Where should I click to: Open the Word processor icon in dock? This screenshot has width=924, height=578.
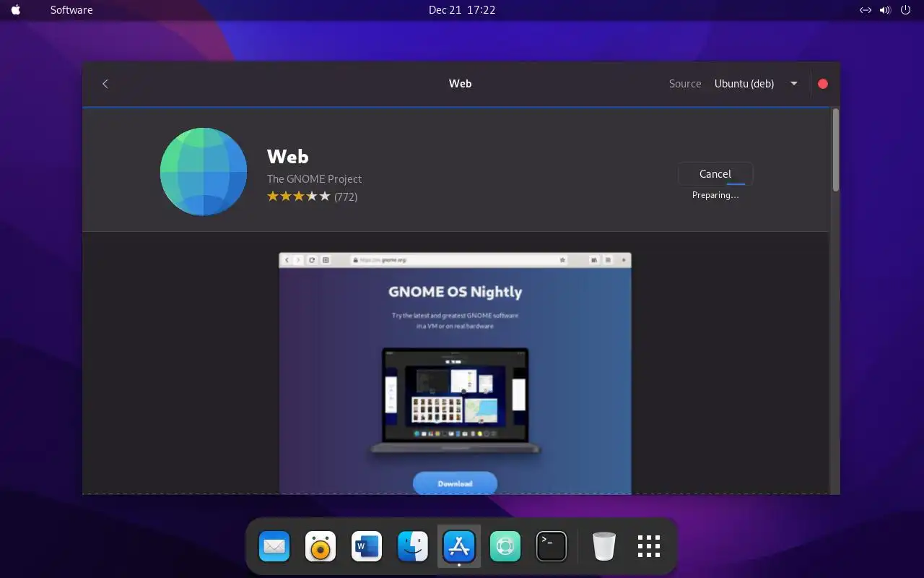point(367,546)
